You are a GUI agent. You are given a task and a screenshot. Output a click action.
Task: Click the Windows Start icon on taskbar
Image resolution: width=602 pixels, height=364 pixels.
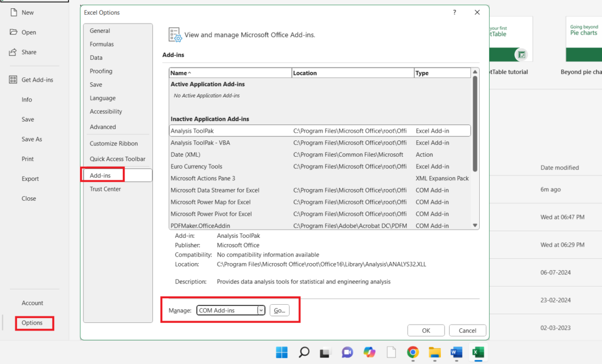click(282, 352)
